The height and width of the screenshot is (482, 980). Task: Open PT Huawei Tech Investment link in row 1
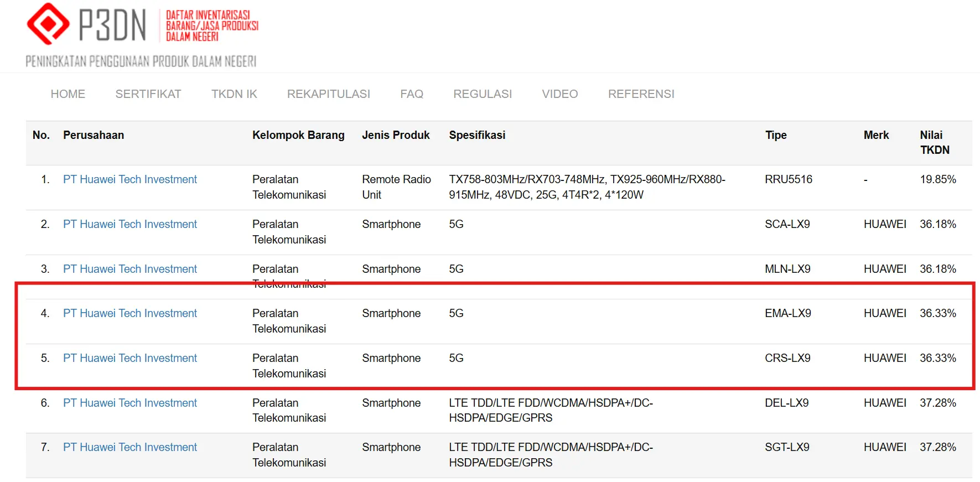[x=130, y=179]
